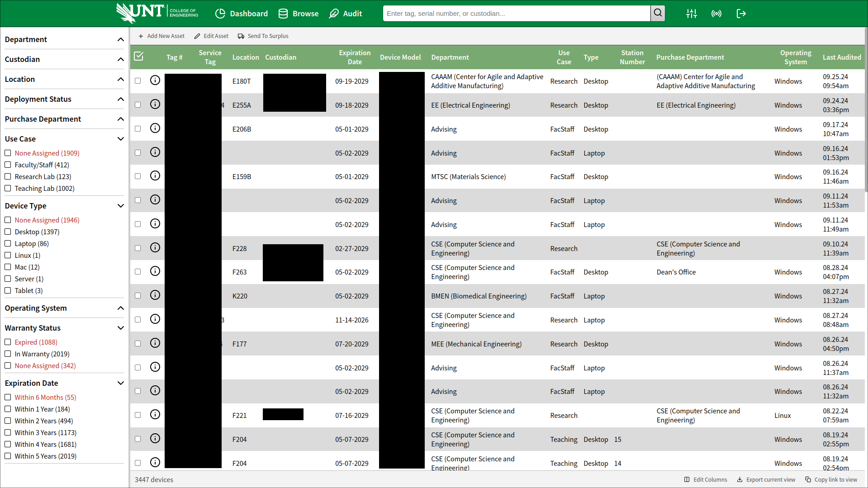Expand the Purchase Department filter
Image resolution: width=868 pixels, height=488 pixels.
tap(64, 119)
